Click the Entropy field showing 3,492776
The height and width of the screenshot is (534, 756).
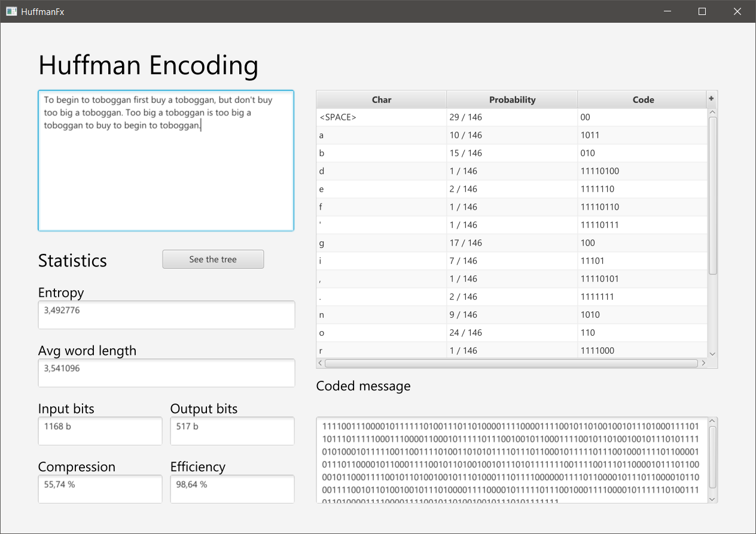(x=166, y=315)
